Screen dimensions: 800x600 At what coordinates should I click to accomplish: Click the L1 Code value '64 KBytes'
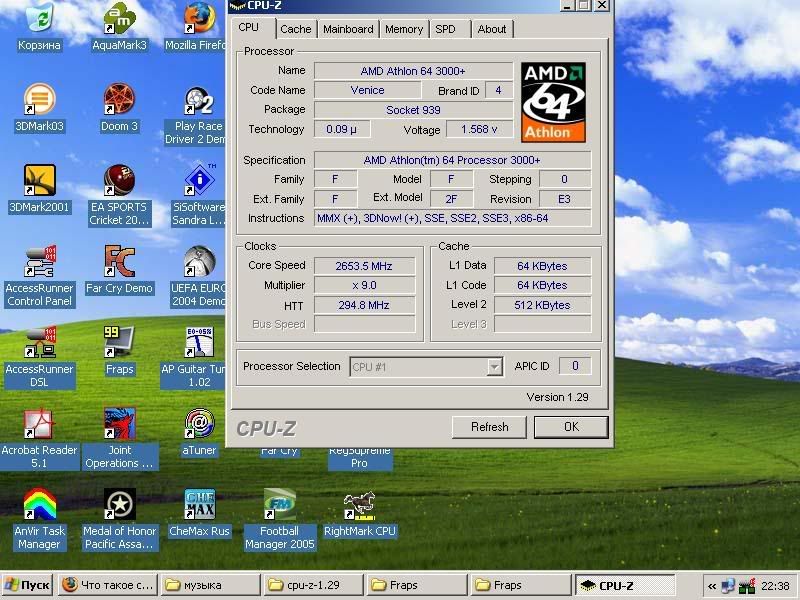click(542, 285)
